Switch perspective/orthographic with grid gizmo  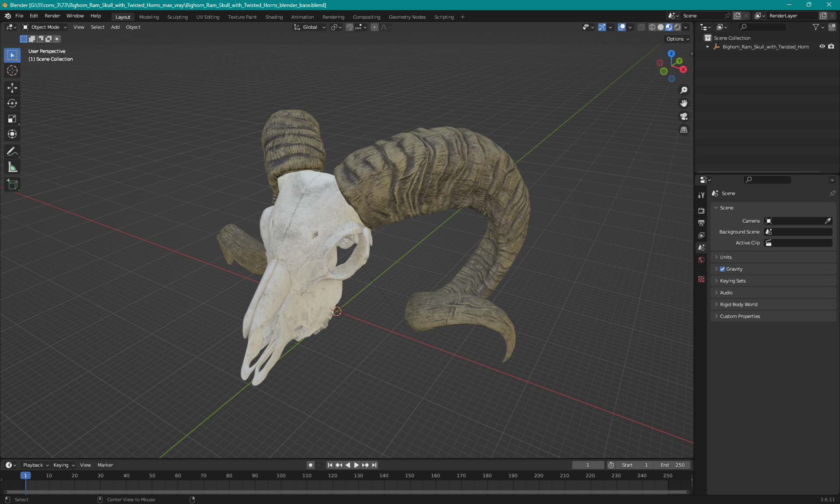tap(684, 130)
